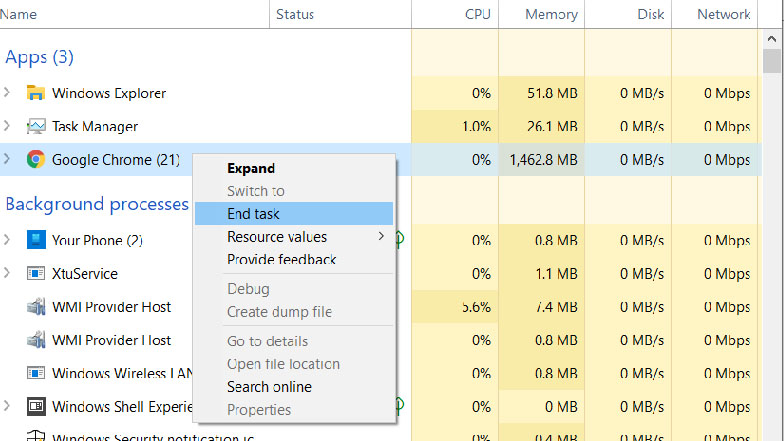Click the Google Chrome logo icon
Screen dimensions: 784x441
(36, 160)
